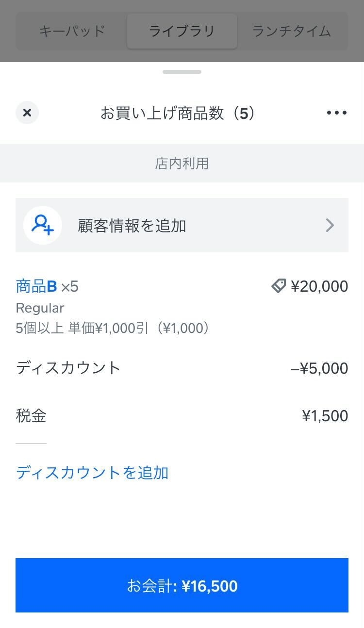Open the ディスカウント summary row
This screenshot has width=364, height=628.
pyautogui.click(x=68, y=368)
